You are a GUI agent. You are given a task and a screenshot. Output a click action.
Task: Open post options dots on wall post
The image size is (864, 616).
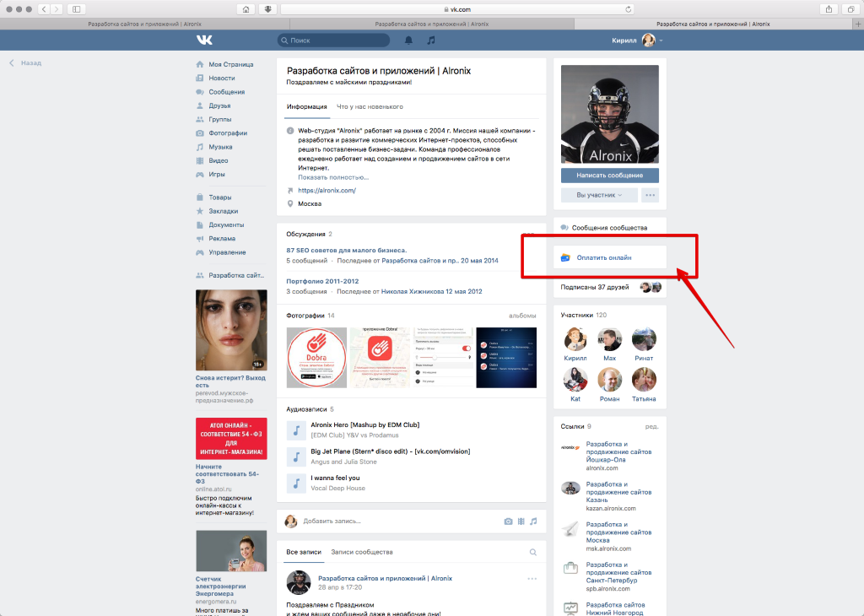[x=532, y=579]
